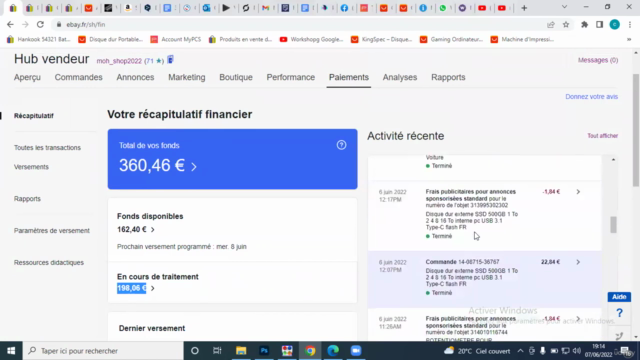The width and height of the screenshot is (640, 360).
Task: Open the Hankook 54321 Bat... bookmark
Action: click(x=39, y=40)
